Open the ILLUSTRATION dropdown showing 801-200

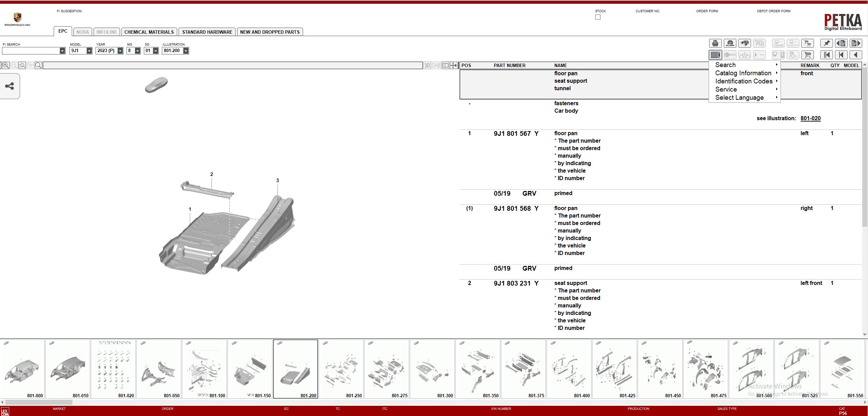pos(186,51)
